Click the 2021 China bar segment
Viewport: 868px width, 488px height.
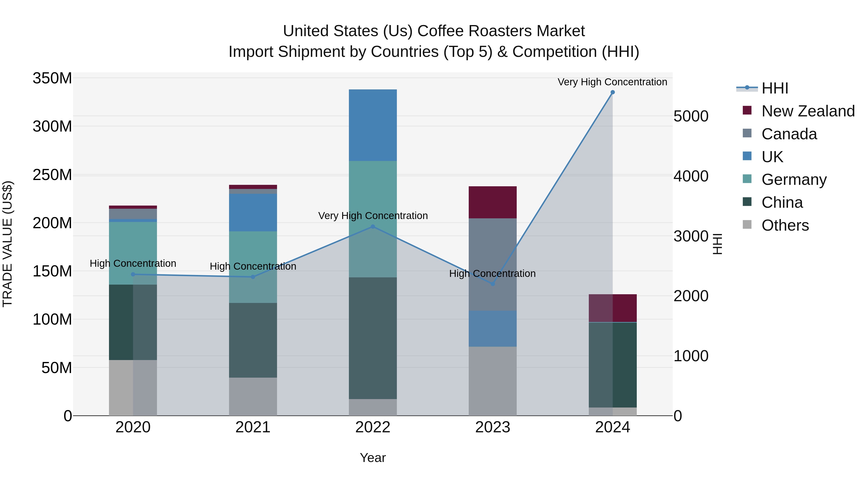253,340
